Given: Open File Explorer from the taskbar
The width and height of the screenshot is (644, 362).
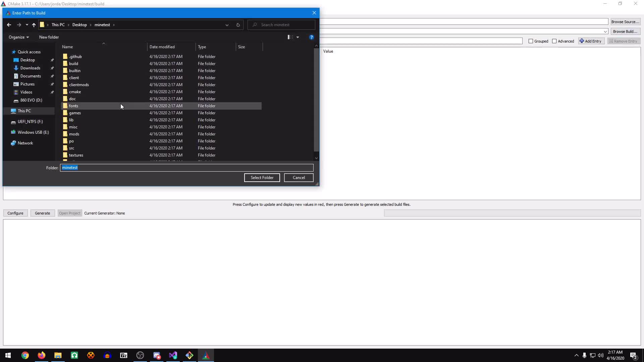Looking at the screenshot, I should tap(58, 355).
